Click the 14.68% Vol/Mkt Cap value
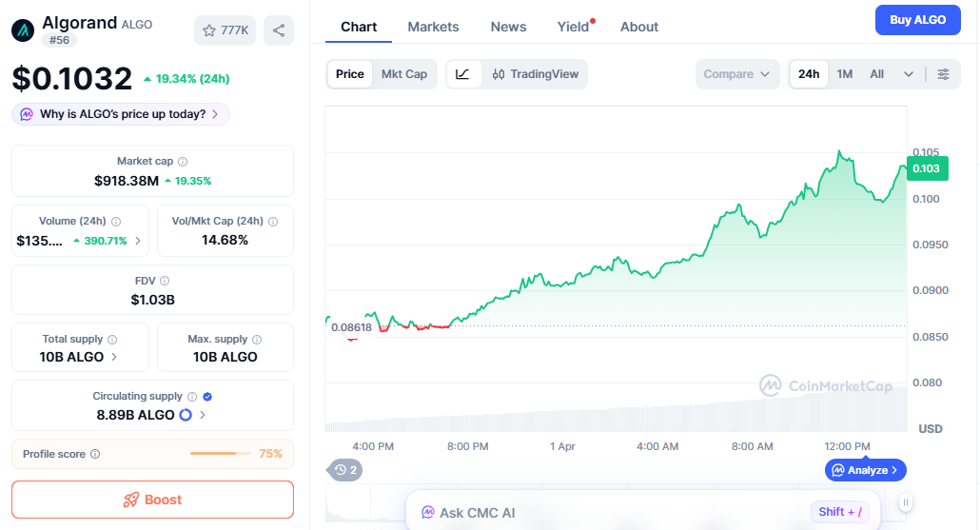This screenshot has width=980, height=530. [225, 240]
